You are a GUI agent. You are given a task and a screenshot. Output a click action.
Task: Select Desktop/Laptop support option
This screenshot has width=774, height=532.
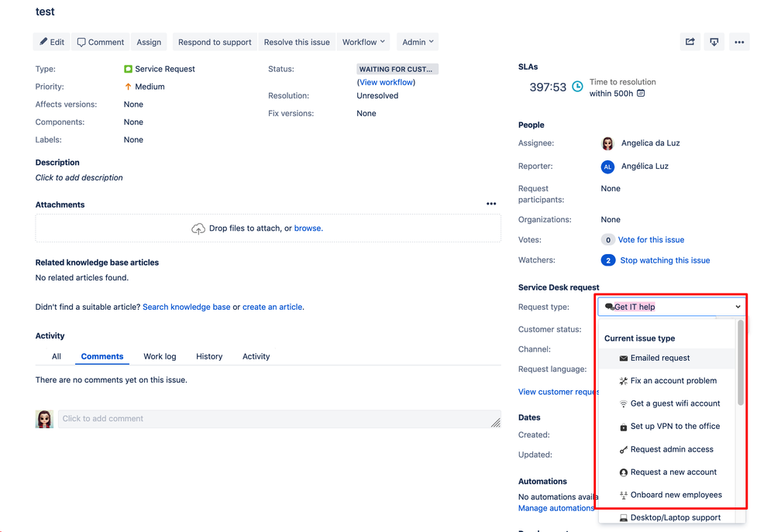667,518
